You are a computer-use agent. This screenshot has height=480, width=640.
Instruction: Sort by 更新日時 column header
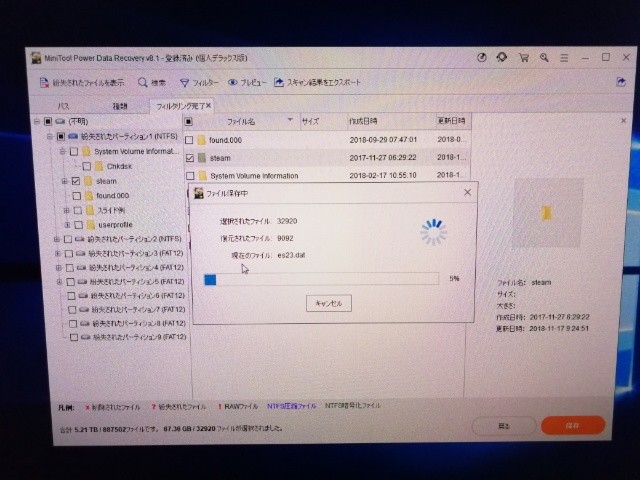point(453,121)
